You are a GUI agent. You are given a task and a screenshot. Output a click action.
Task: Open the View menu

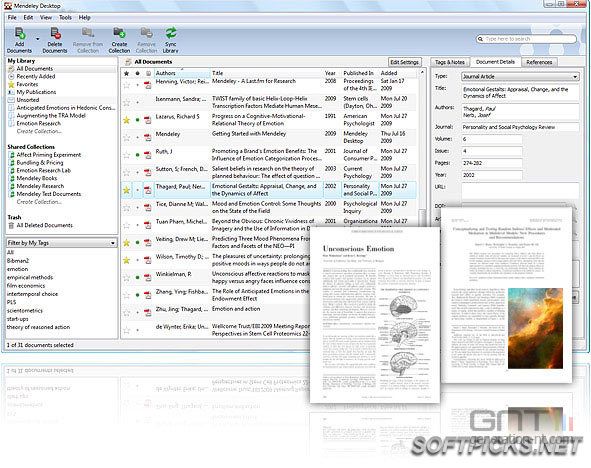point(46,17)
